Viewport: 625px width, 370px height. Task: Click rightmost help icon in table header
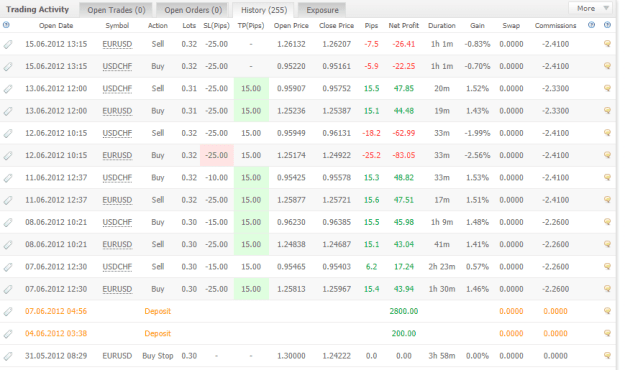click(x=607, y=25)
